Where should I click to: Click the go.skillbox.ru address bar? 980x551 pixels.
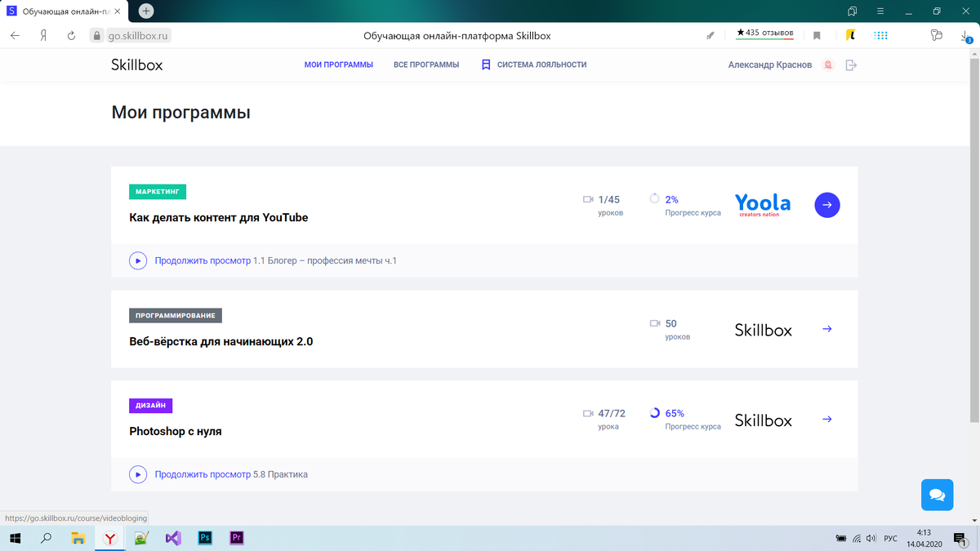pyautogui.click(x=139, y=35)
